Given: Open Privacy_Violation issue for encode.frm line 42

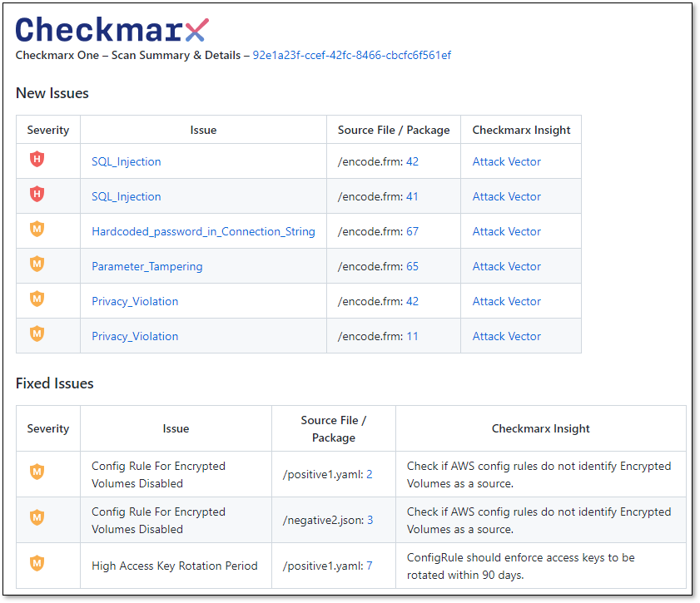Looking at the screenshot, I should [x=135, y=301].
